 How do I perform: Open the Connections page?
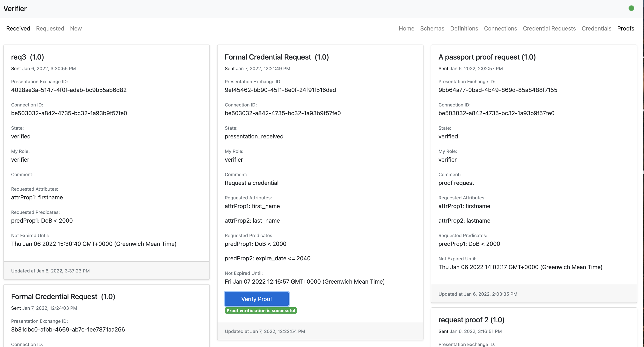pos(500,29)
